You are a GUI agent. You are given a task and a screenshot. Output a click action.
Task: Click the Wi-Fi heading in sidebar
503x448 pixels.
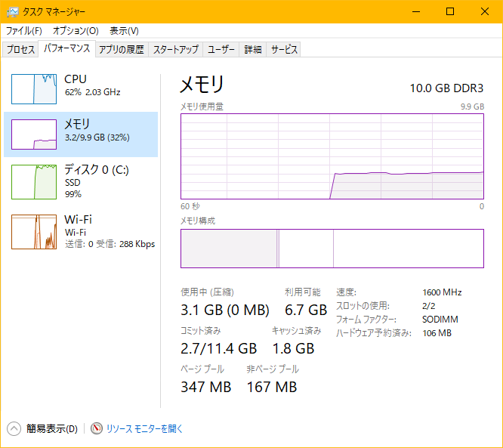[x=78, y=220]
